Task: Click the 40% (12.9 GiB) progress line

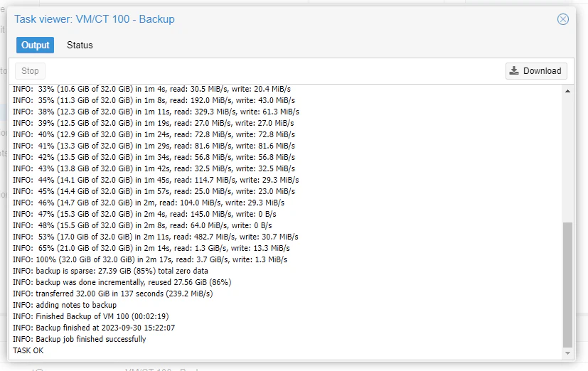Action: [x=154, y=134]
